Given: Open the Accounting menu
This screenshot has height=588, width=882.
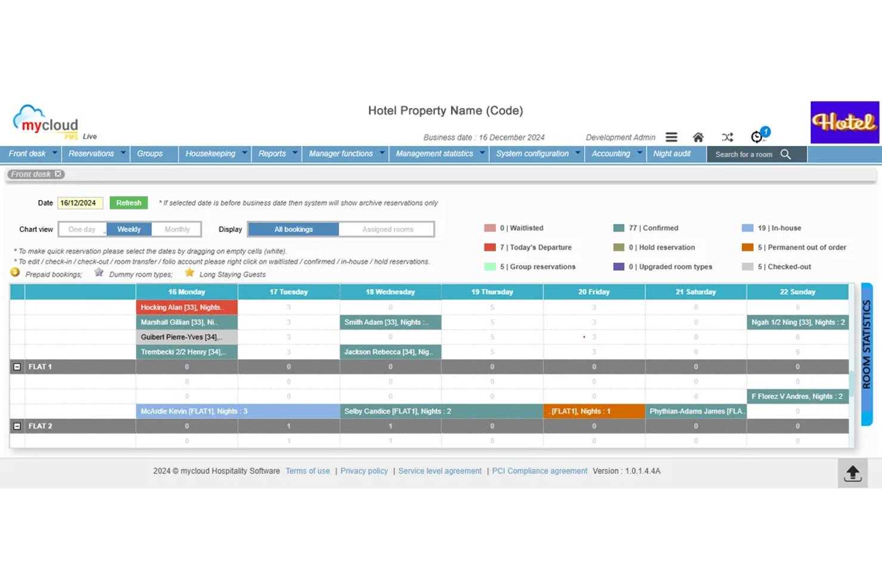Looking at the screenshot, I should [x=616, y=154].
